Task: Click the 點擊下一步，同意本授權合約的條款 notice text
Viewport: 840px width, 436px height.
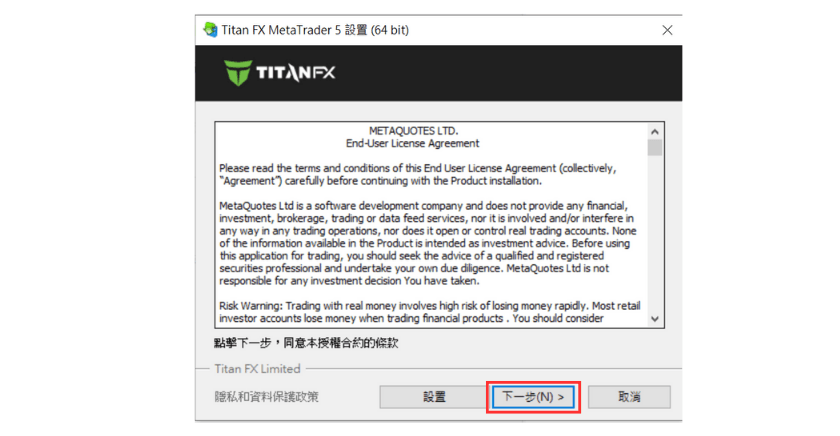Action: point(306,343)
